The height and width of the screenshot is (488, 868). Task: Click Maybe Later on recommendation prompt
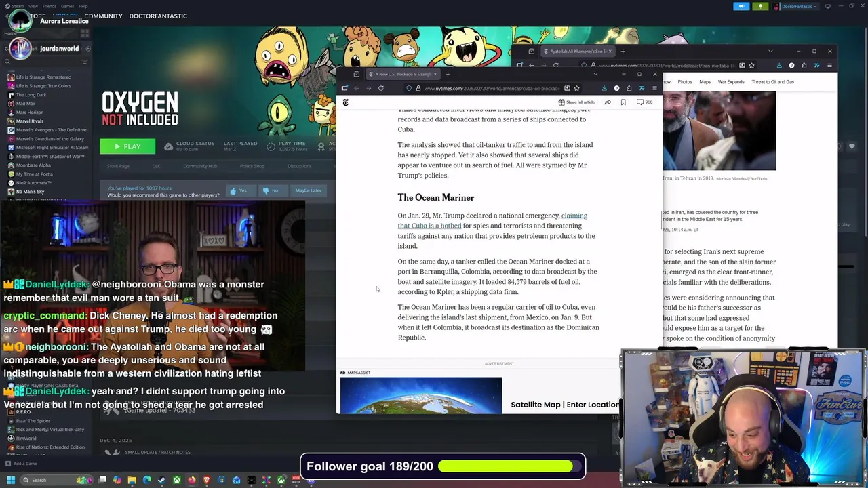point(308,190)
